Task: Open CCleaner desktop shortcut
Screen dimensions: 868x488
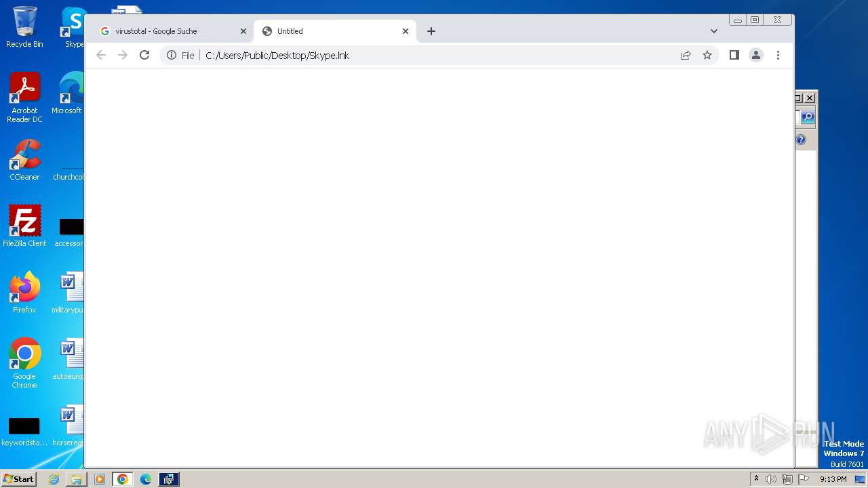Action: [x=24, y=160]
